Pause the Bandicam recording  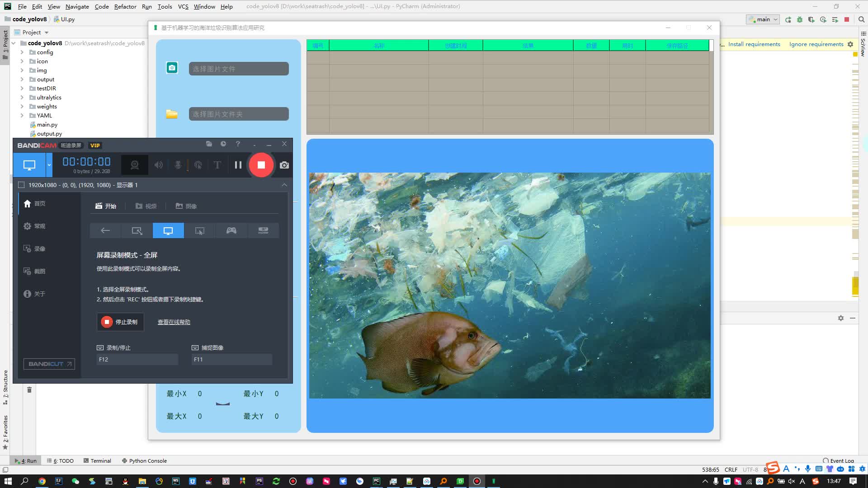pos(238,165)
